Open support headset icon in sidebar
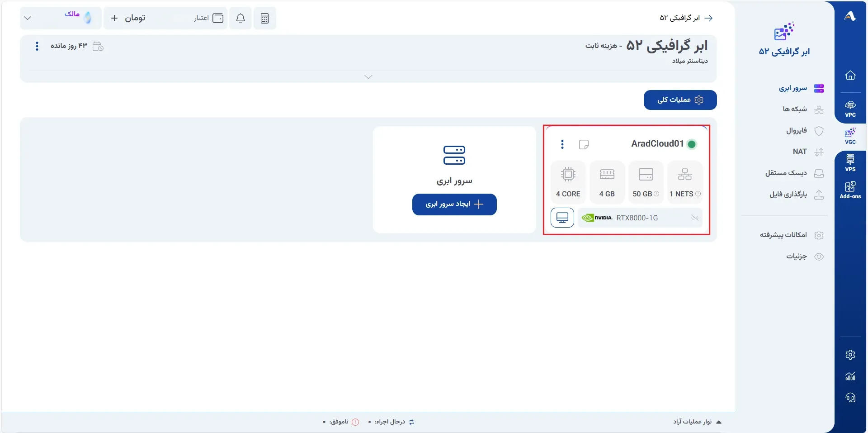The height and width of the screenshot is (433, 868). (850, 398)
